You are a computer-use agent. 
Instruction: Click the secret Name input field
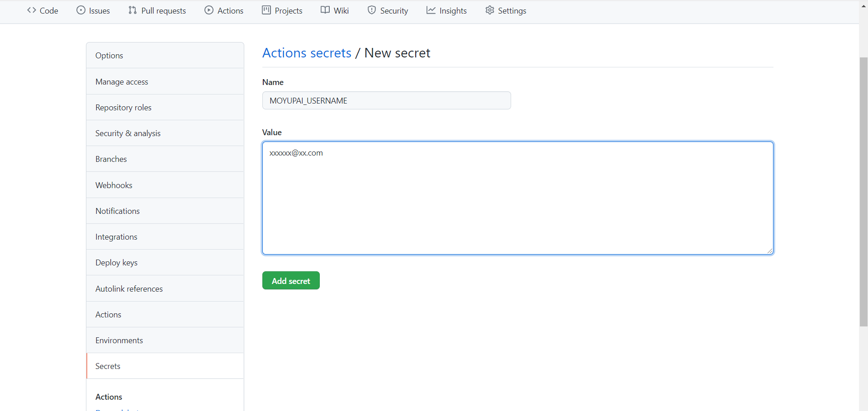point(386,100)
